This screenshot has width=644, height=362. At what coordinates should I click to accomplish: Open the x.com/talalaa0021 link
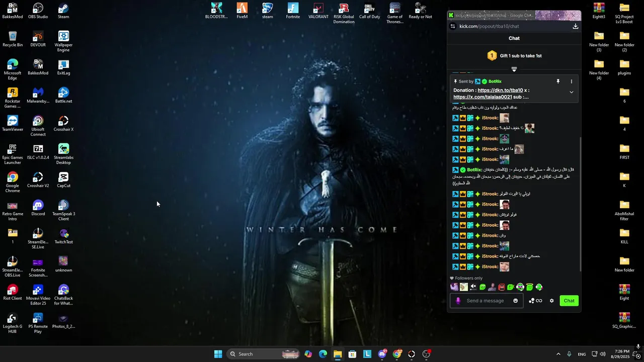pos(482,97)
